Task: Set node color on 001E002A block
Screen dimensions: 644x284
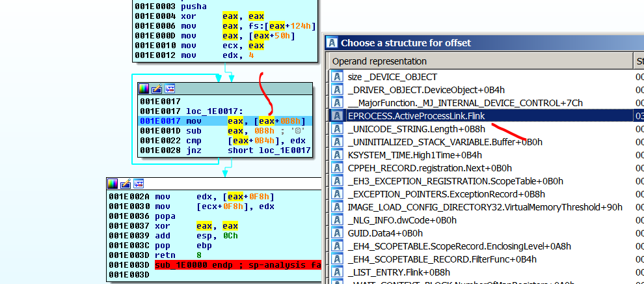Action: (113, 184)
